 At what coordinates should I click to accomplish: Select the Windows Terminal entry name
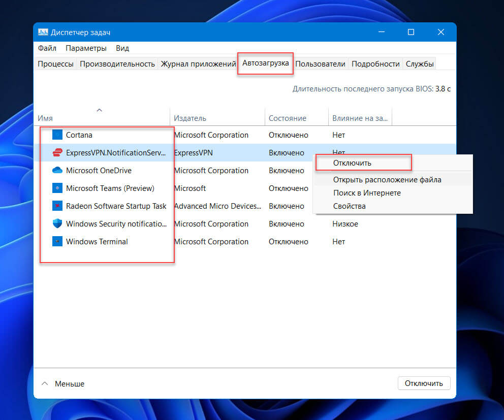tap(97, 242)
